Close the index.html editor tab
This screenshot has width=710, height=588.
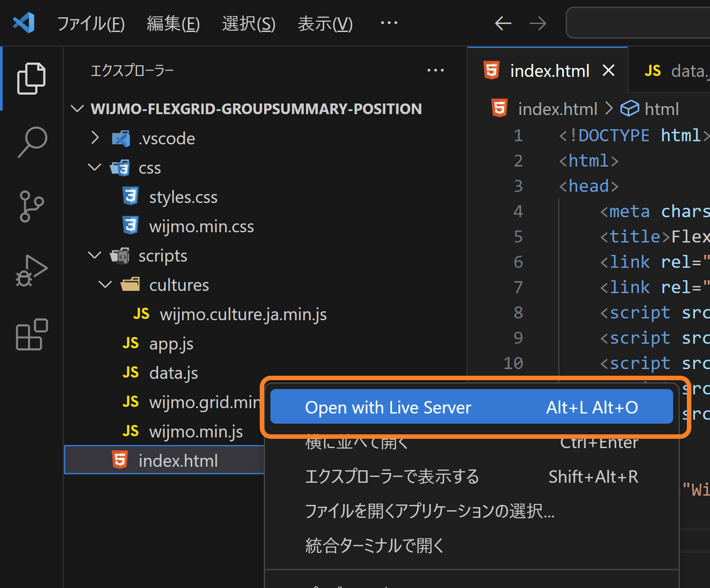click(608, 70)
